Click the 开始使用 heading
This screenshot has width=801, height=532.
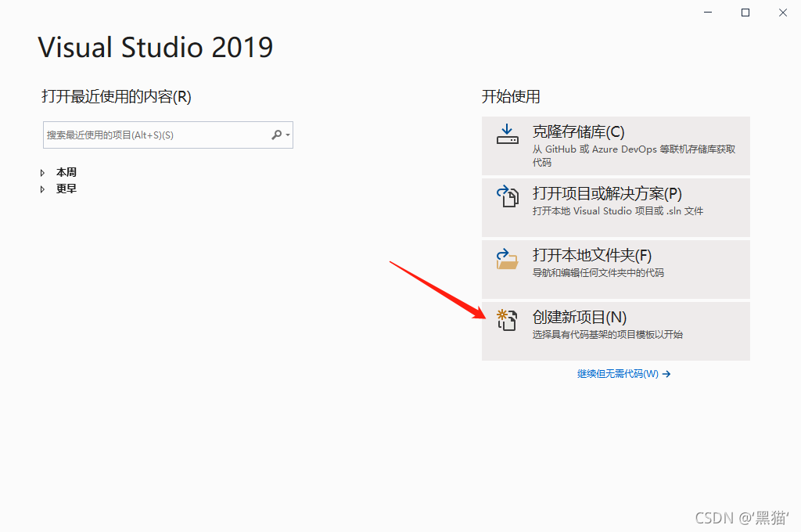coord(511,96)
